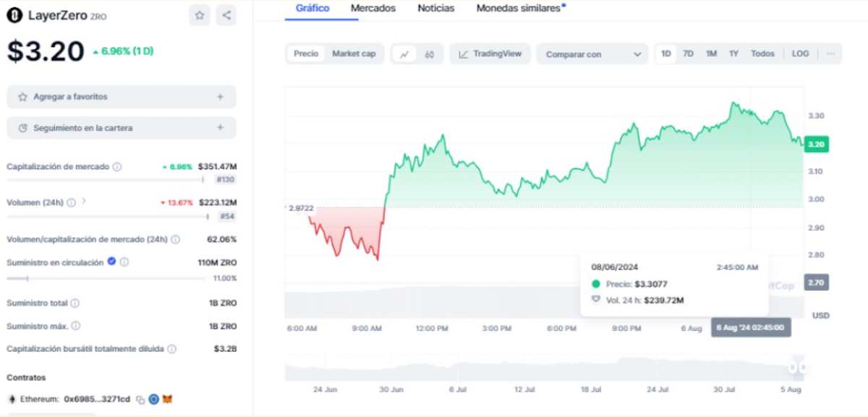Click the 2.9722 opening price label on chart
Image resolution: width=868 pixels, height=417 pixels.
[x=300, y=207]
